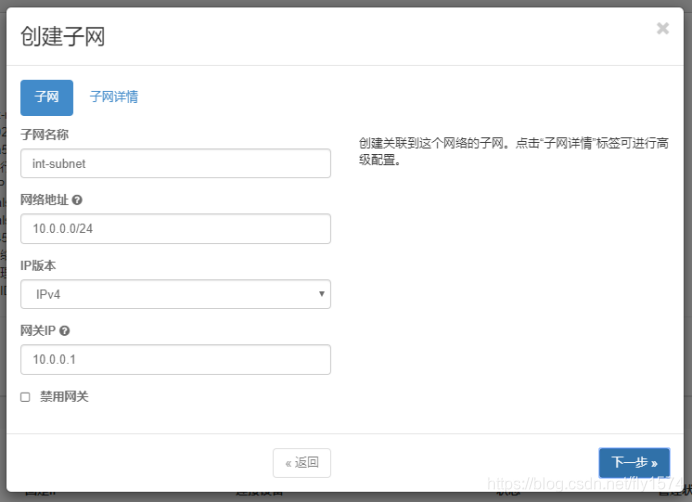Proceed with the 下一步 button
Screen dimensions: 693x502
634,463
